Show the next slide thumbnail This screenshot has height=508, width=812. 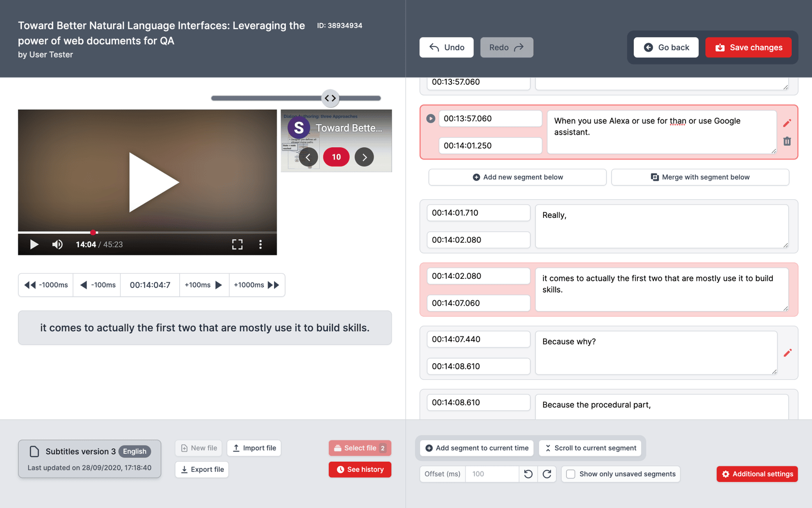(364, 157)
